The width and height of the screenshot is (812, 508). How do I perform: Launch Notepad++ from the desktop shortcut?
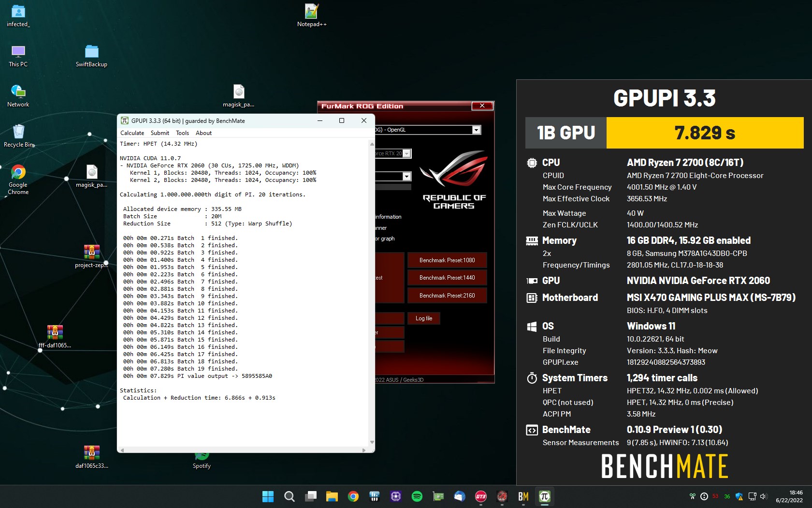(x=312, y=15)
